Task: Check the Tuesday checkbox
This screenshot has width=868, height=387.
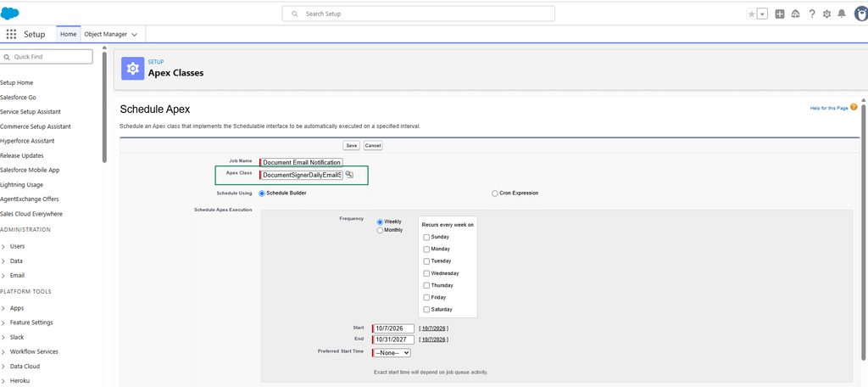Action: coord(426,261)
